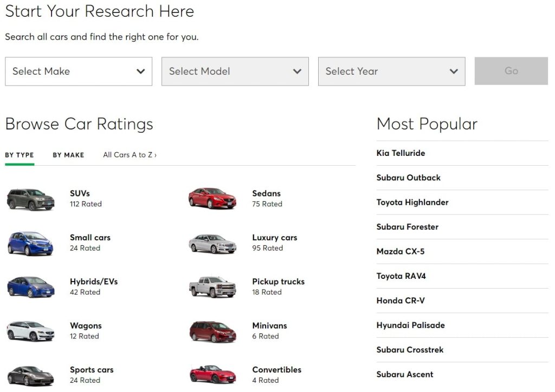The height and width of the screenshot is (392, 555).
Task: Click the "Browse Car Ratings" heading
Action: point(79,124)
